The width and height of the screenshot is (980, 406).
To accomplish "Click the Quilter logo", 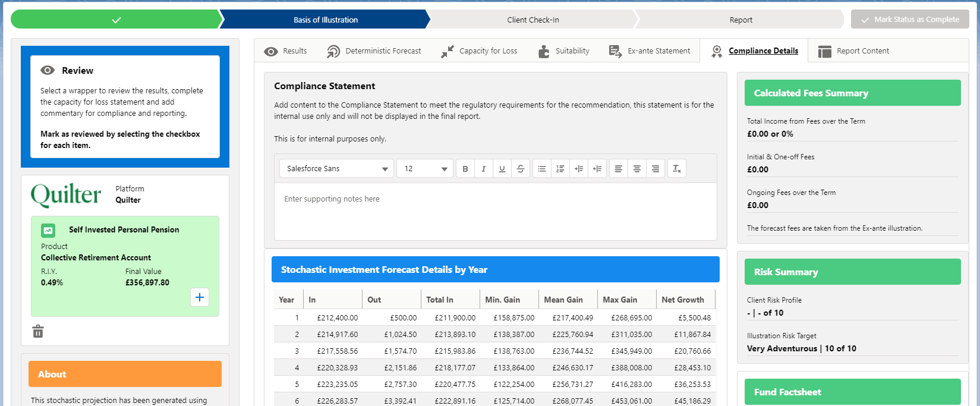I will [x=66, y=195].
